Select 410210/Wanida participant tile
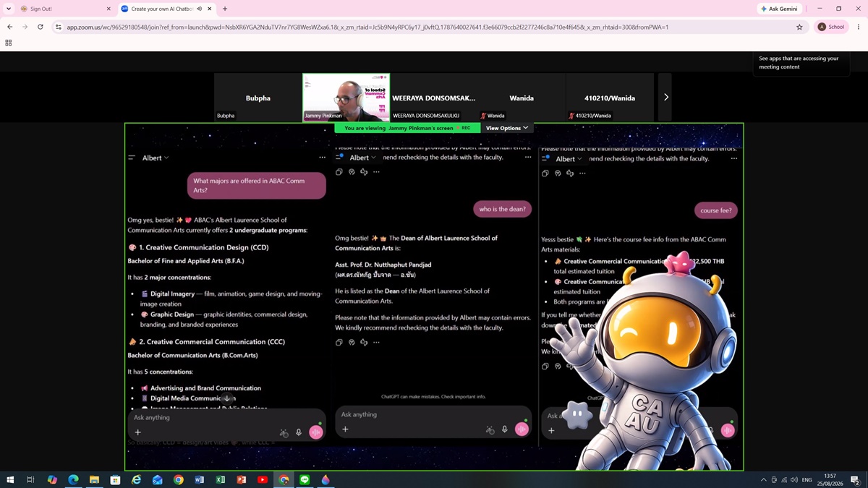The width and height of the screenshot is (868, 488). click(610, 97)
